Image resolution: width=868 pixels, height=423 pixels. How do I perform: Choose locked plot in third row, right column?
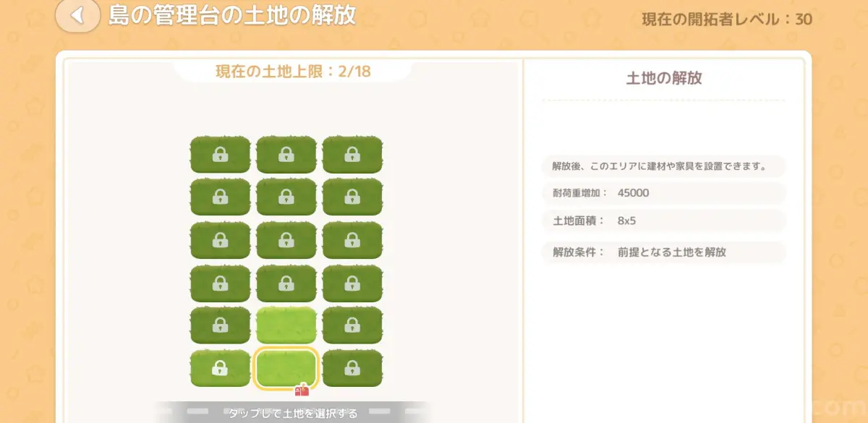pos(352,240)
